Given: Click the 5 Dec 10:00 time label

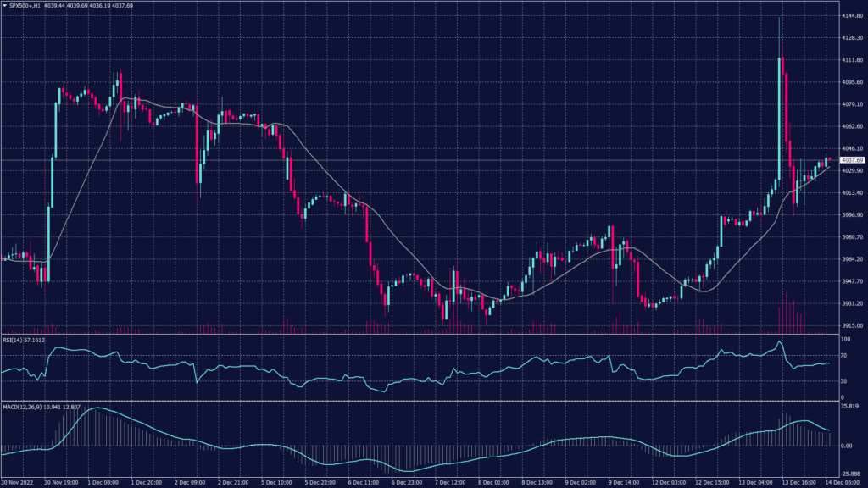Looking at the screenshot, I should pyautogui.click(x=277, y=482).
